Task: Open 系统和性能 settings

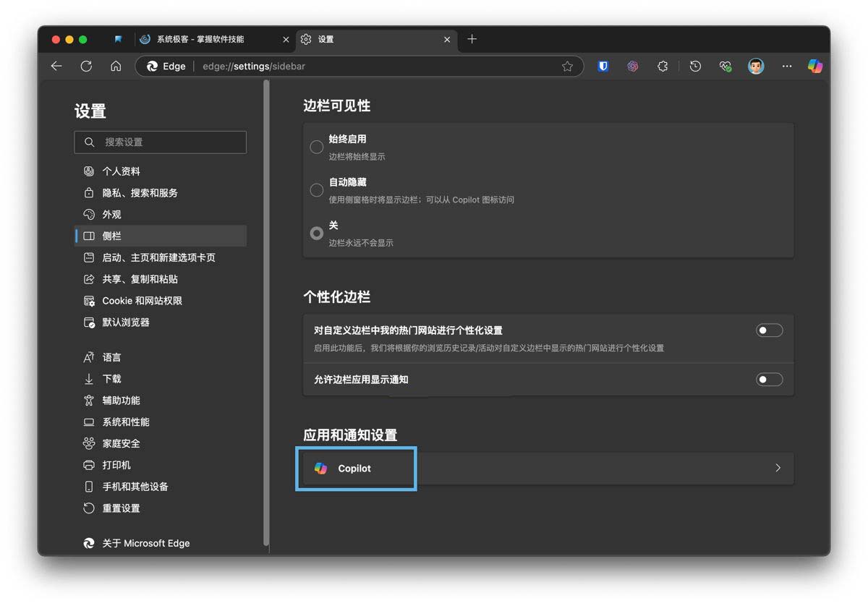Action: coord(160,422)
